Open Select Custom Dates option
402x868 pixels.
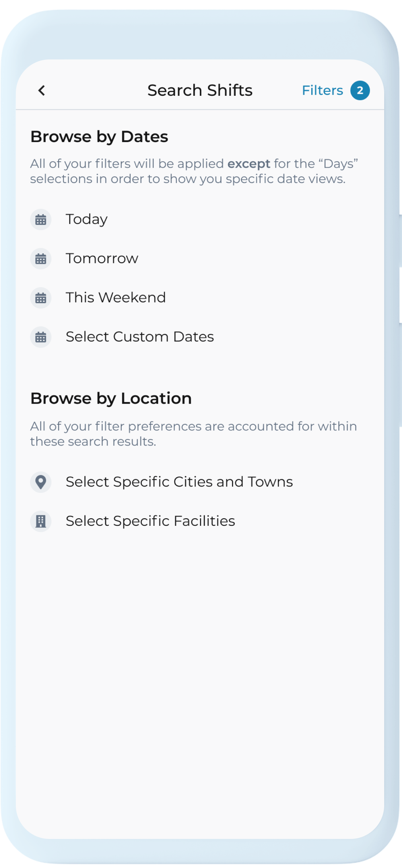(x=140, y=337)
